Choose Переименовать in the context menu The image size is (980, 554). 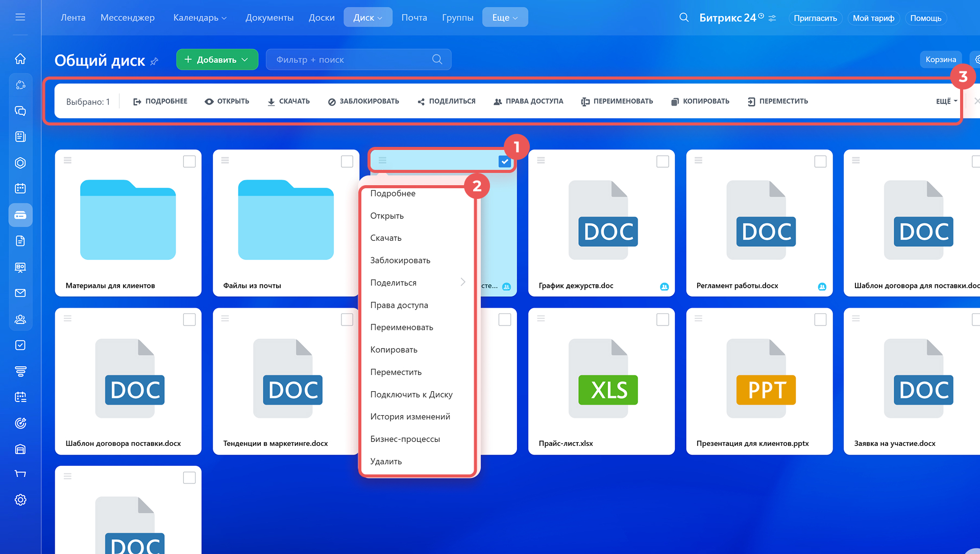pyautogui.click(x=402, y=328)
